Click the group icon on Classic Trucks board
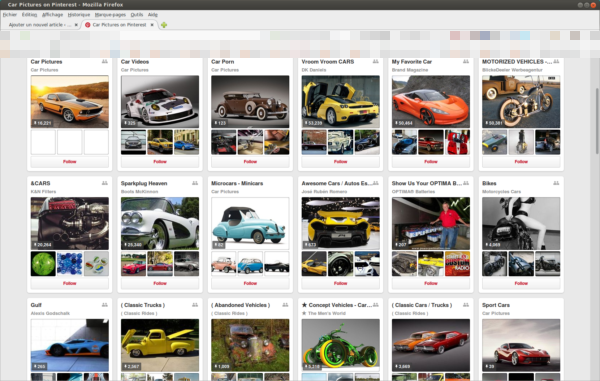Viewport: 600px width, 381px height. (x=195, y=304)
